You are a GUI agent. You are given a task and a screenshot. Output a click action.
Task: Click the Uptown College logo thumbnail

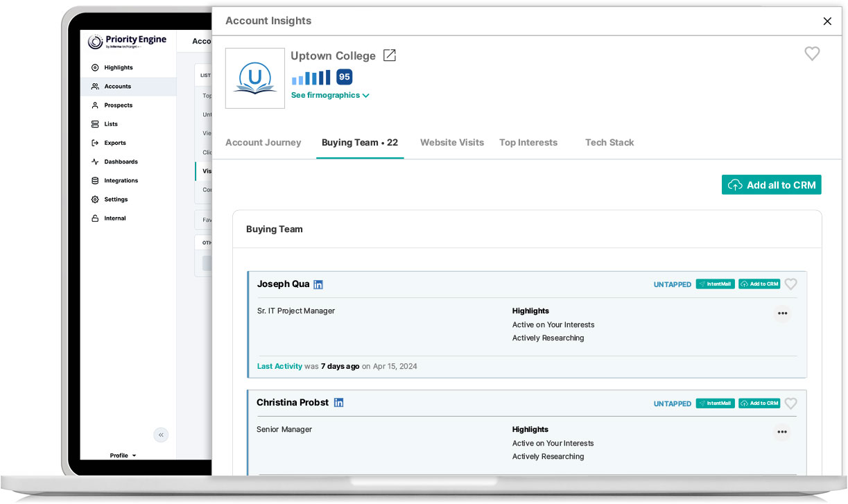click(x=255, y=78)
